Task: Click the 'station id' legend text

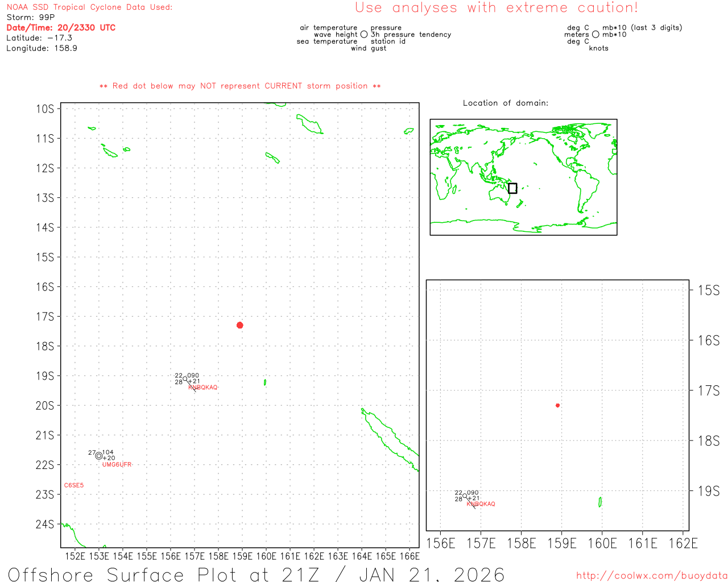Action: [388, 41]
